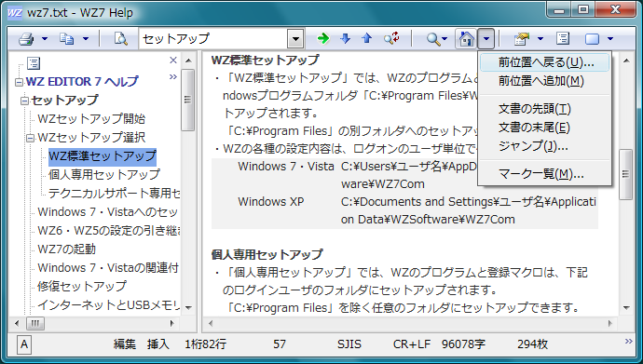Click the セットアップ search input field
Image resolution: width=643 pixels, height=364 pixels.
tap(212, 39)
